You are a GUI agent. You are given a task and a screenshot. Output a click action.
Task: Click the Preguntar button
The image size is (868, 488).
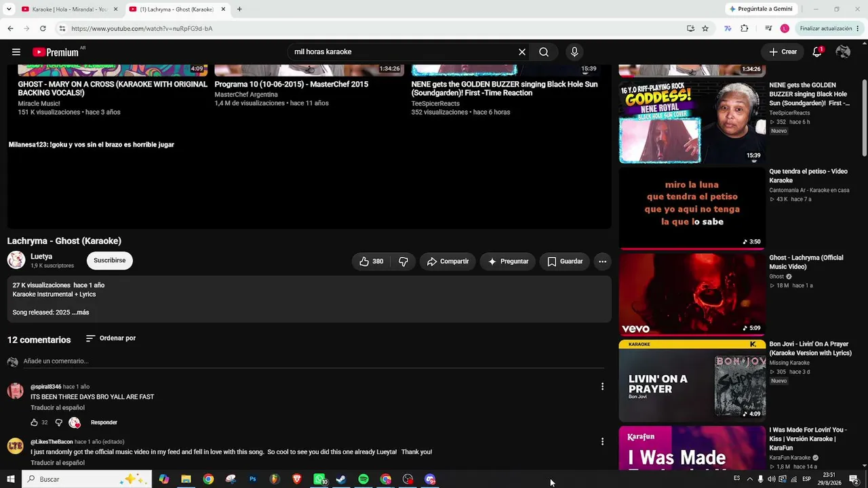click(x=508, y=261)
